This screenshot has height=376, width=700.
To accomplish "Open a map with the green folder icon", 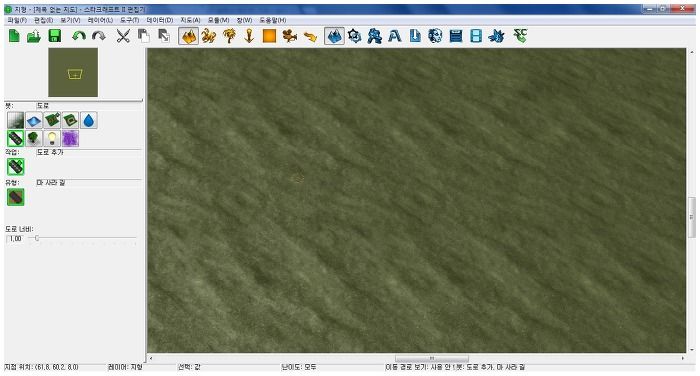I will pos(34,36).
